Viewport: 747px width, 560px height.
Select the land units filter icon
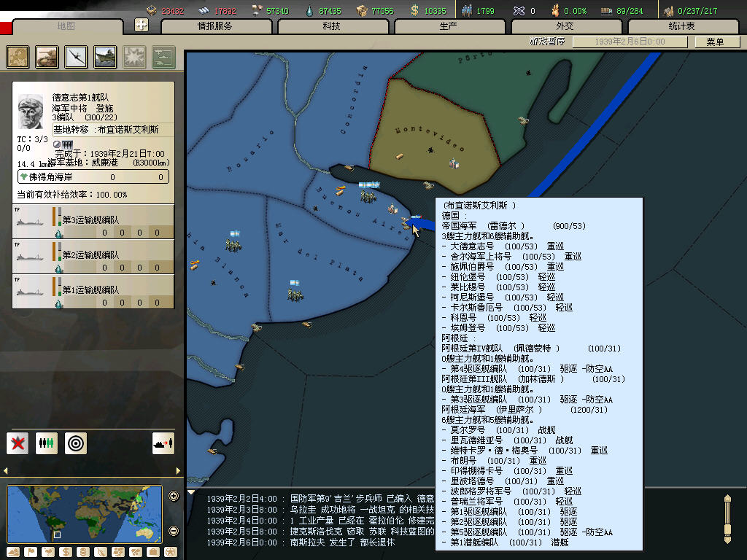coord(47,57)
